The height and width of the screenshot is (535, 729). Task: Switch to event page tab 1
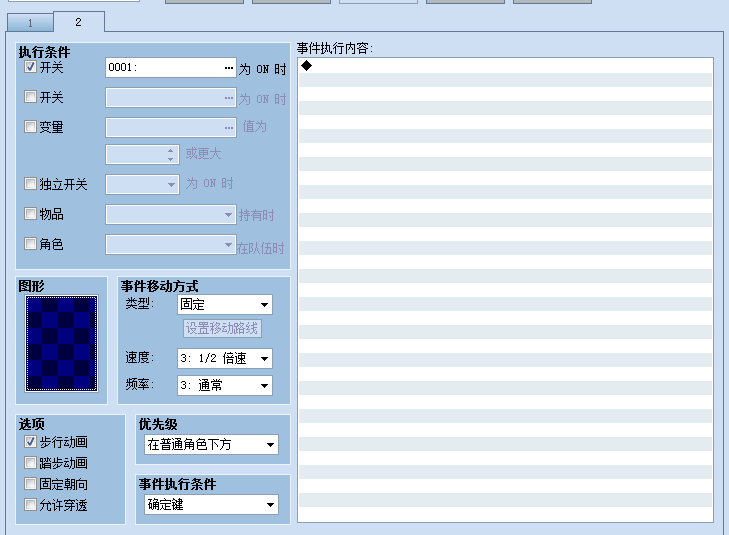click(30, 23)
